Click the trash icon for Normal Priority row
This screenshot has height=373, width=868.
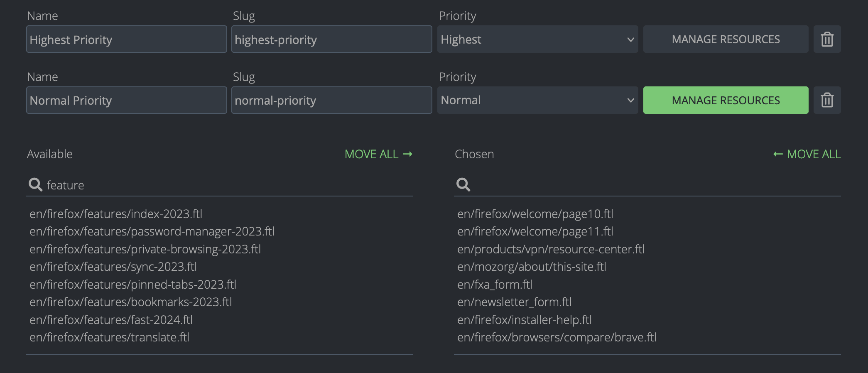[x=826, y=100]
